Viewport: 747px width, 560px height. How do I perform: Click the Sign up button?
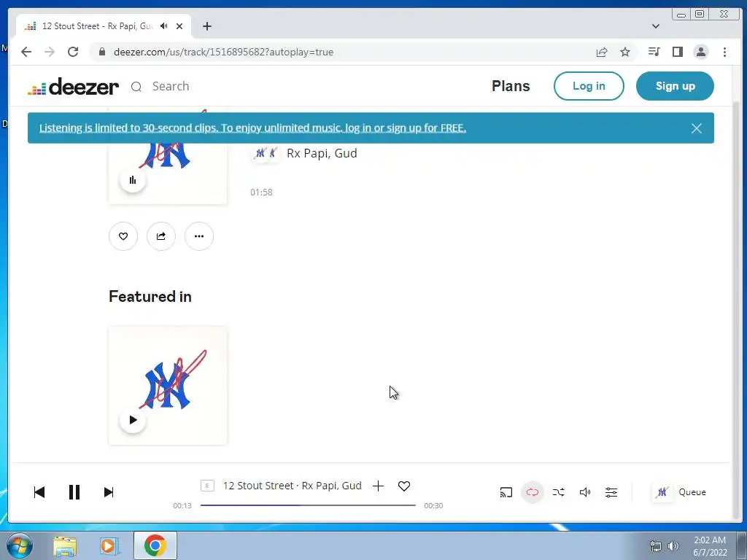(675, 86)
